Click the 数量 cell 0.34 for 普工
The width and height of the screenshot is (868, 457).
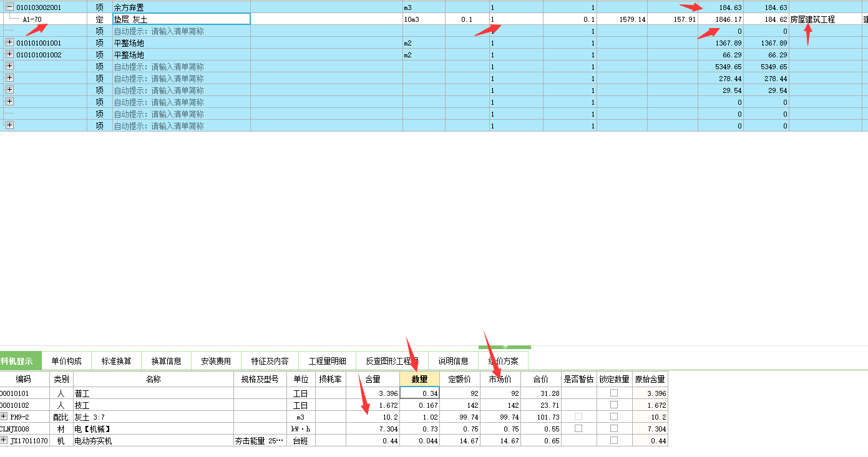point(419,393)
